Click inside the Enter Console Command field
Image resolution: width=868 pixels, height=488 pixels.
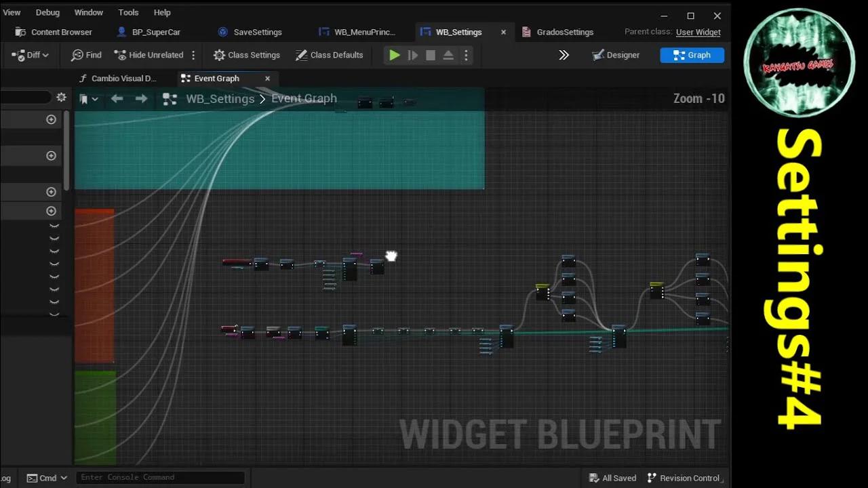[161, 477]
